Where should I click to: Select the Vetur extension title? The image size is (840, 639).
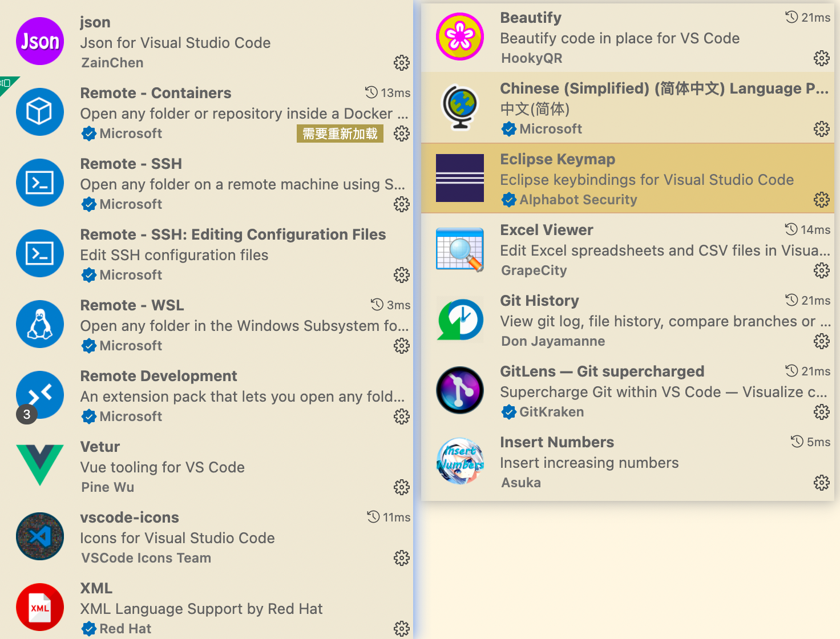100,447
